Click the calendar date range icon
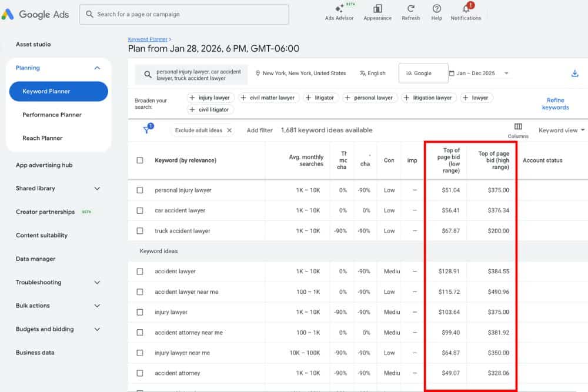 452,73
